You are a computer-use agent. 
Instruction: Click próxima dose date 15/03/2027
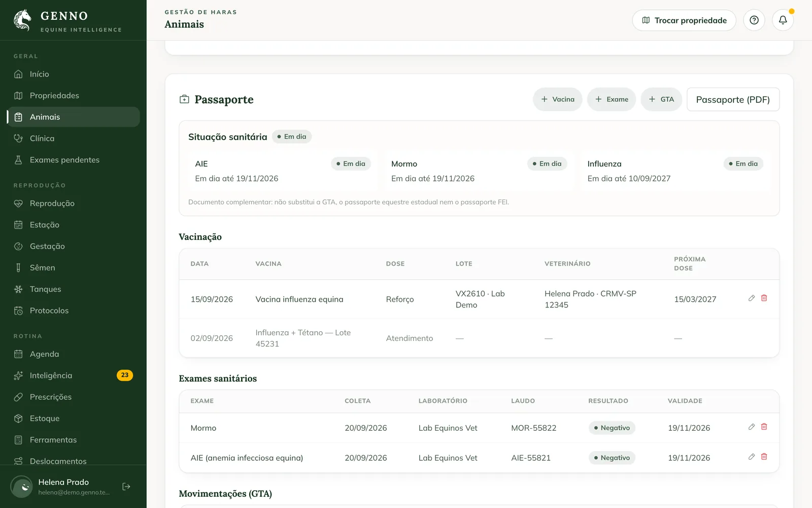tap(695, 299)
